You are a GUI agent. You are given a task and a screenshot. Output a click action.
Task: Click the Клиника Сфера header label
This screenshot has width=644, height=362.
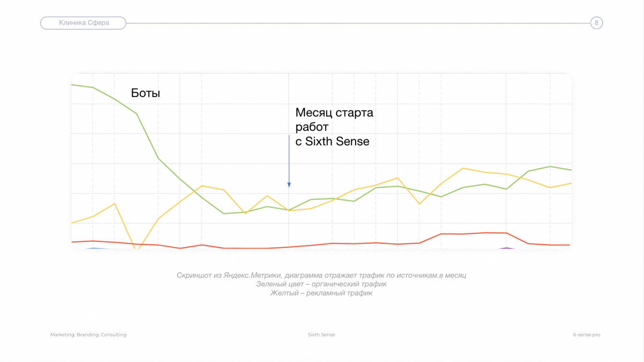pos(84,23)
